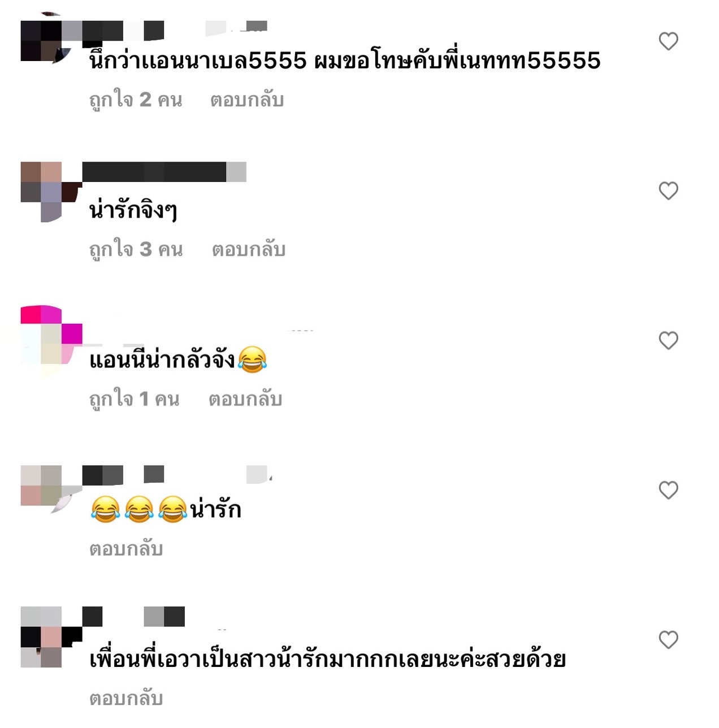Tap the heart beside น่ารักจิงๆ comment

pyautogui.click(x=668, y=191)
